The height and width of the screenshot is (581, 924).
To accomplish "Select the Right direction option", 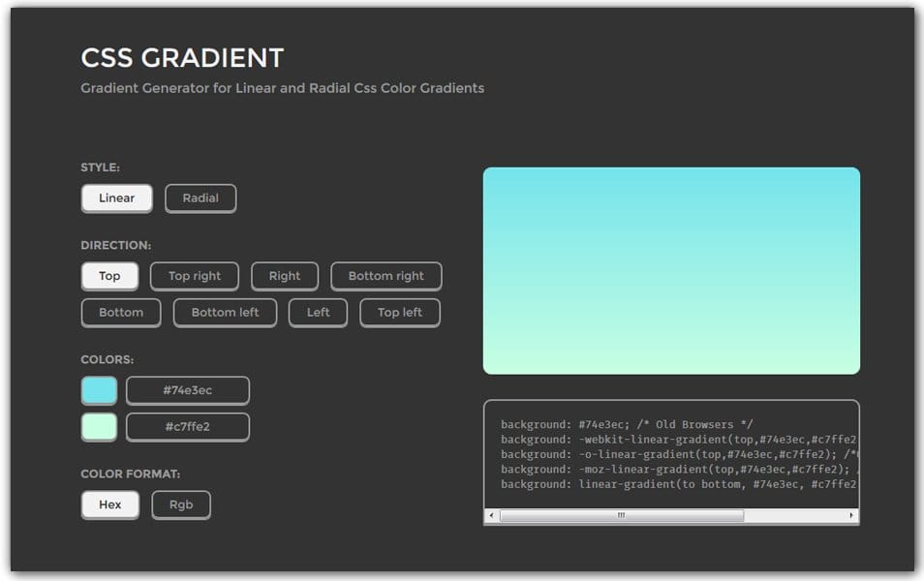I will click(284, 276).
